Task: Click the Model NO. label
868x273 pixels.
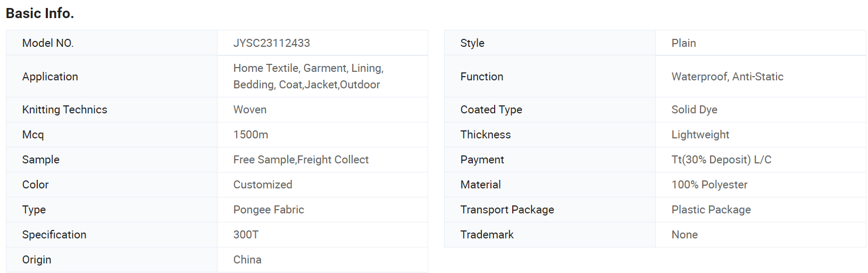Action: click(48, 43)
